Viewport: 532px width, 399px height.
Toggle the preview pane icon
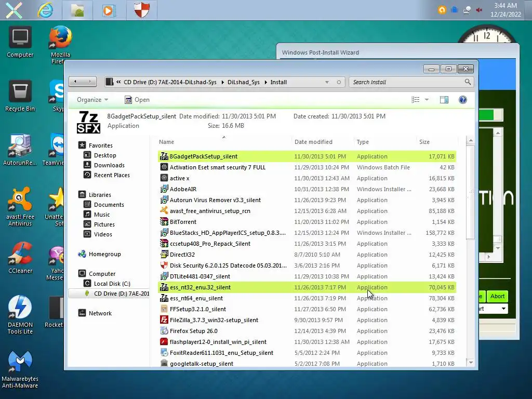444,99
